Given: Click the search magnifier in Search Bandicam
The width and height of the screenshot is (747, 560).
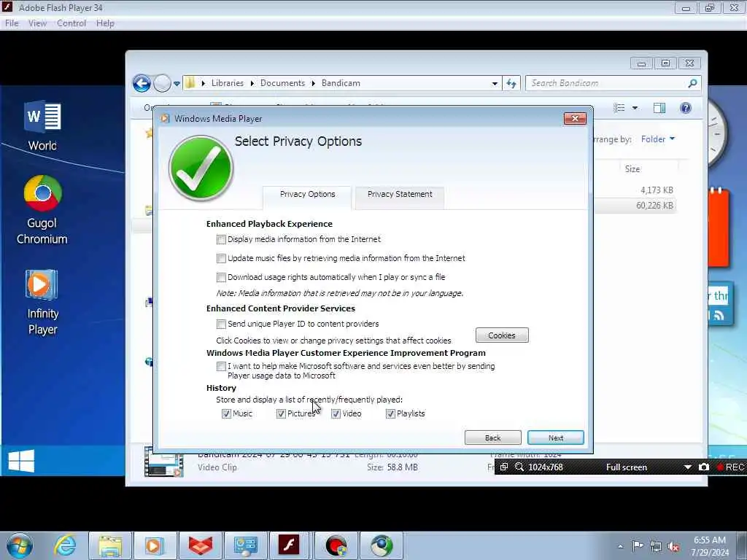Looking at the screenshot, I should 692,83.
